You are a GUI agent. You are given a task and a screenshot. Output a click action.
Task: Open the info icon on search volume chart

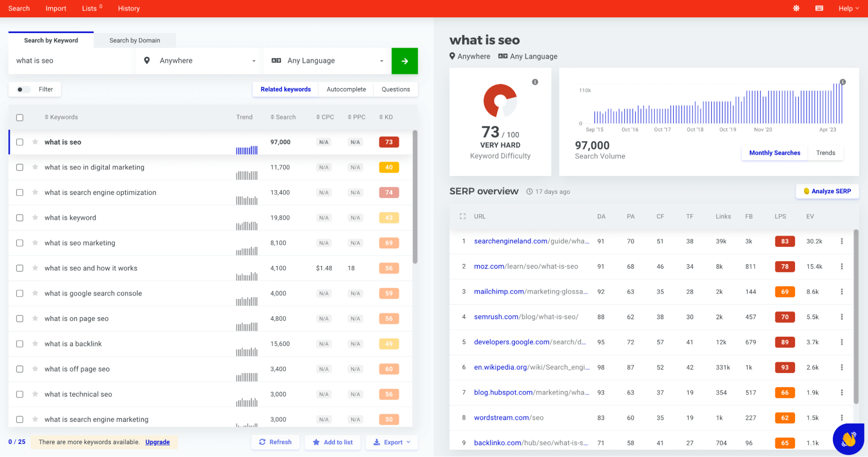click(x=842, y=82)
